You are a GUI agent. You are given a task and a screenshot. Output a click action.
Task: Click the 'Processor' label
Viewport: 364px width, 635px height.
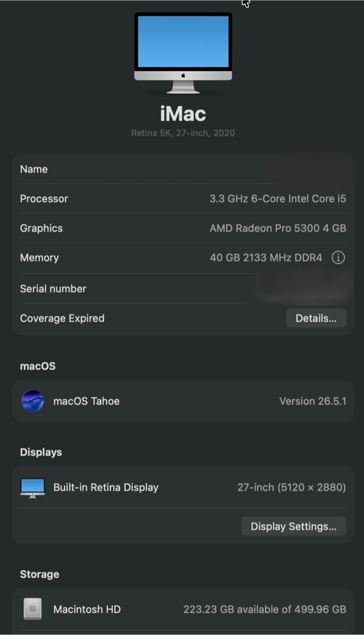44,198
